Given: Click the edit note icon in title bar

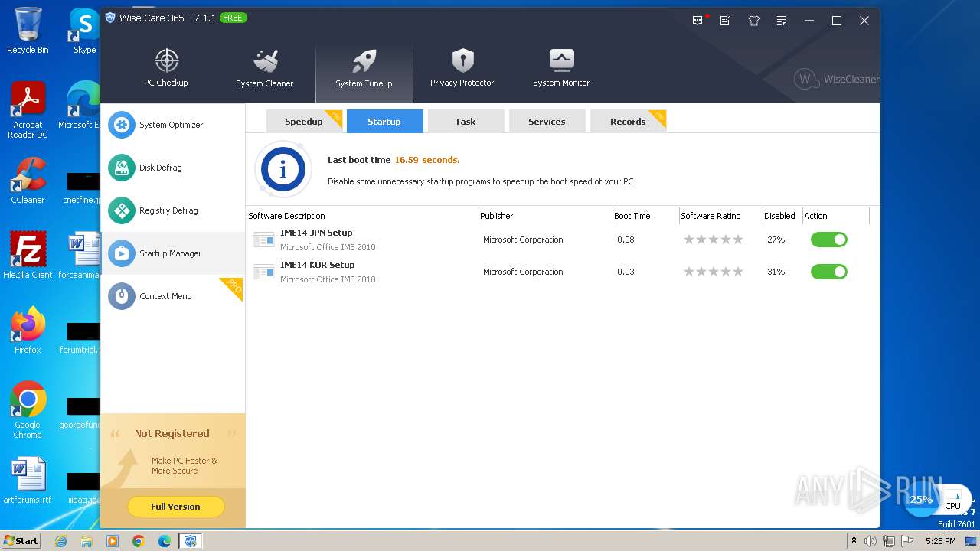Looking at the screenshot, I should click(x=725, y=21).
